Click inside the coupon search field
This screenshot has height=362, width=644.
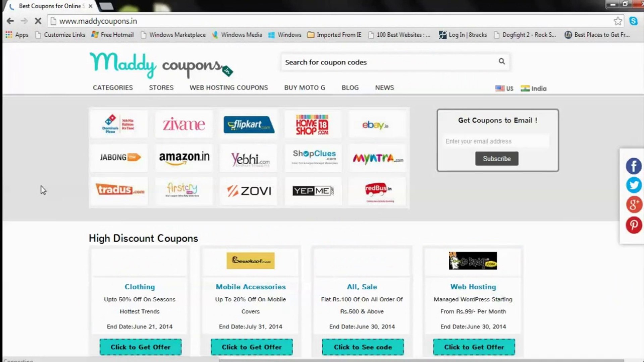click(369, 62)
